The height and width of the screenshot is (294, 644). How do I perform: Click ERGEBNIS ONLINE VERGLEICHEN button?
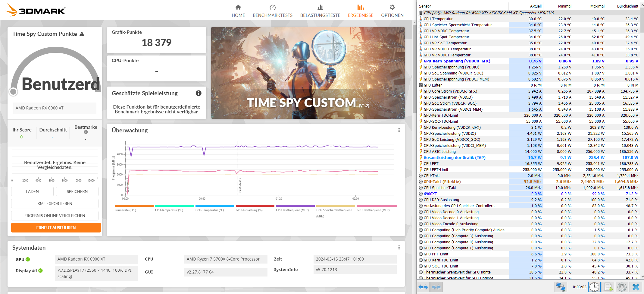pyautogui.click(x=55, y=216)
